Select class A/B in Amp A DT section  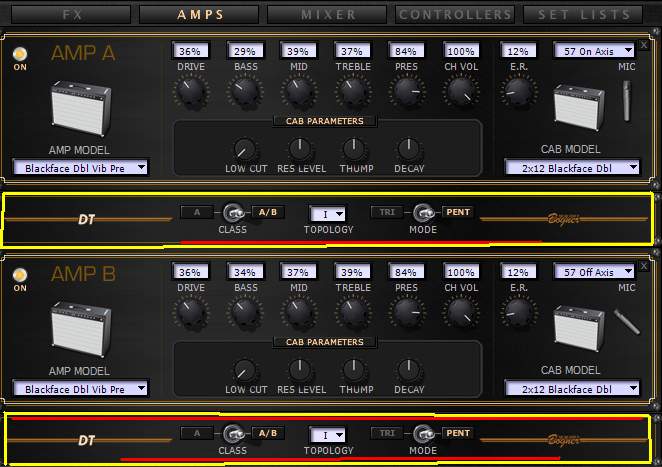coord(268,212)
